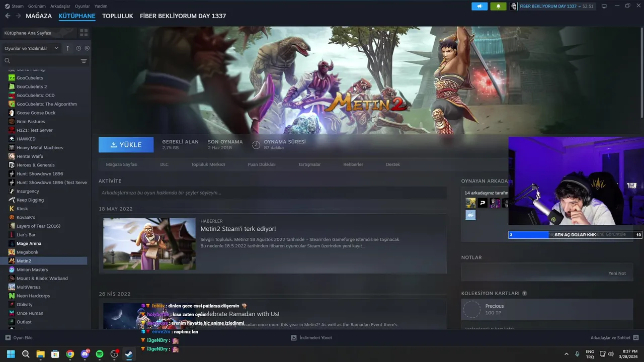Image resolution: width=644 pixels, height=362 pixels.
Task: Open Windows Start menu
Action: click(11, 354)
